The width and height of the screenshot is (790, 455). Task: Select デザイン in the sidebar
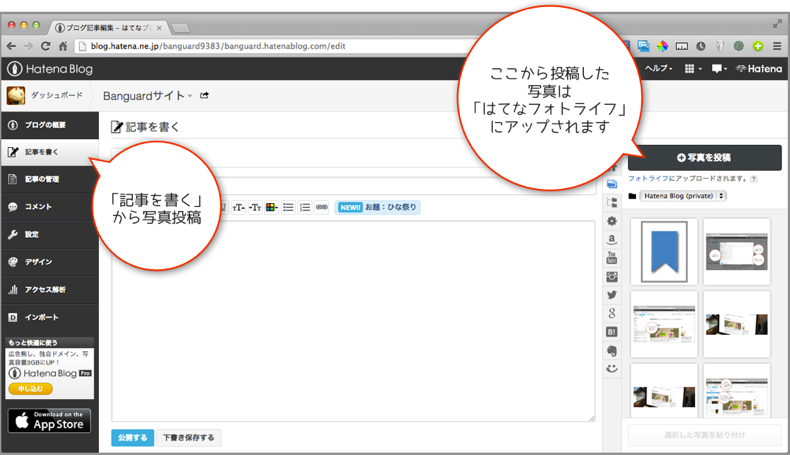50,262
